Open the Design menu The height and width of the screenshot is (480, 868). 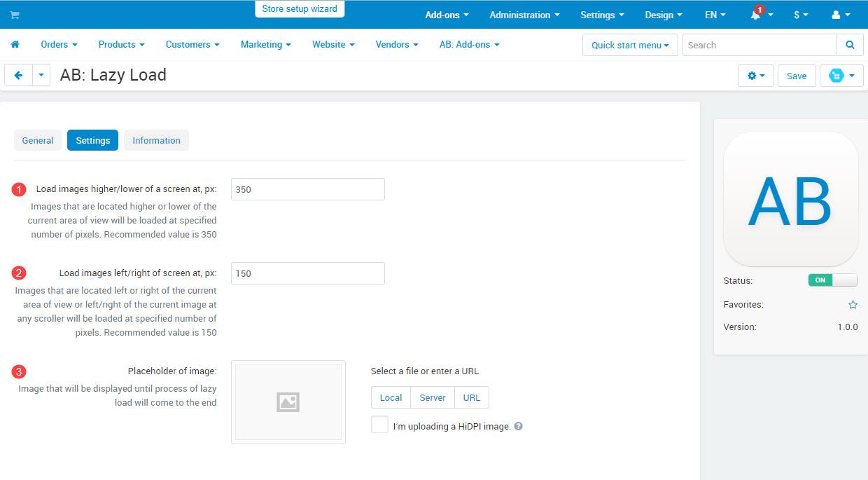(664, 15)
